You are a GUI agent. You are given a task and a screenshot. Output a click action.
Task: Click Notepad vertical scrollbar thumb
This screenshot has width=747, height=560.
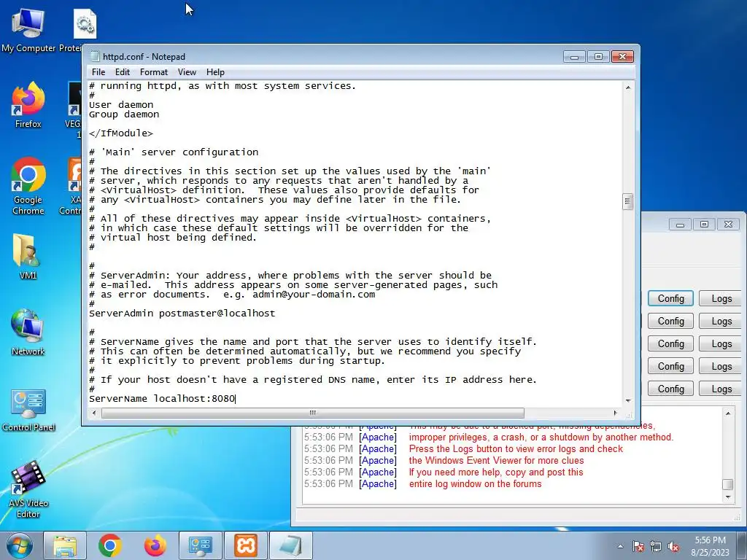[628, 201]
